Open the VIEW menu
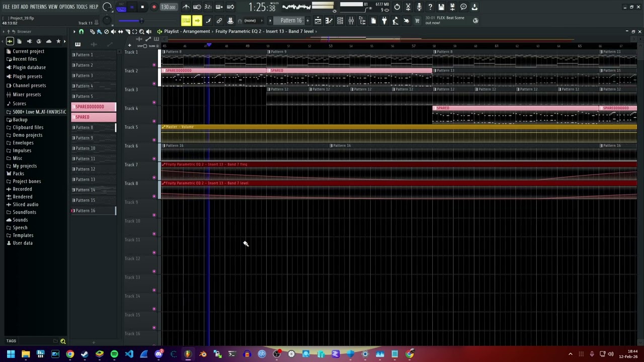The image size is (644, 362). [x=53, y=7]
